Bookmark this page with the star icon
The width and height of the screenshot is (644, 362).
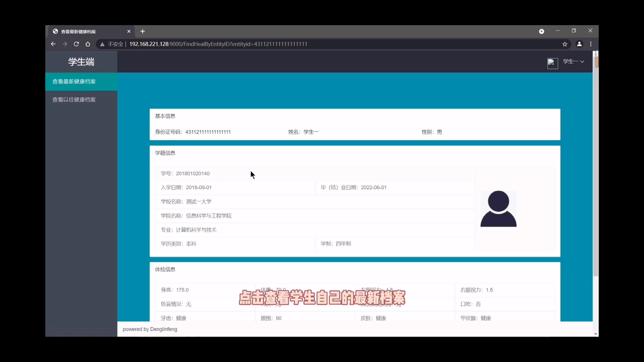565,44
